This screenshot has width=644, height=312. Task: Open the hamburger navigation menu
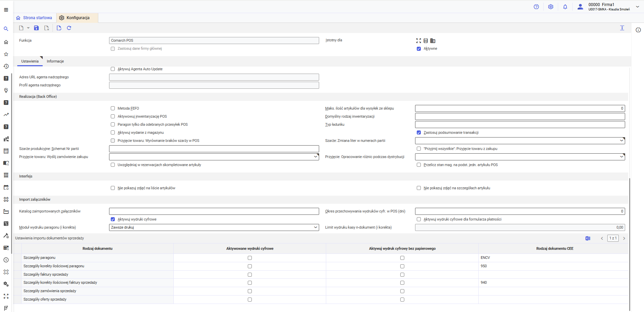click(6, 10)
